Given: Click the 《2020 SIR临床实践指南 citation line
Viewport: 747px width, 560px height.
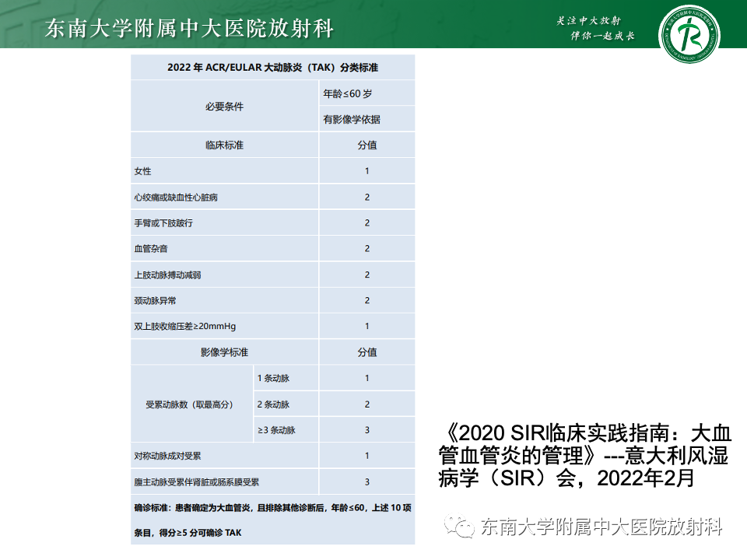Looking at the screenshot, I should [x=585, y=433].
